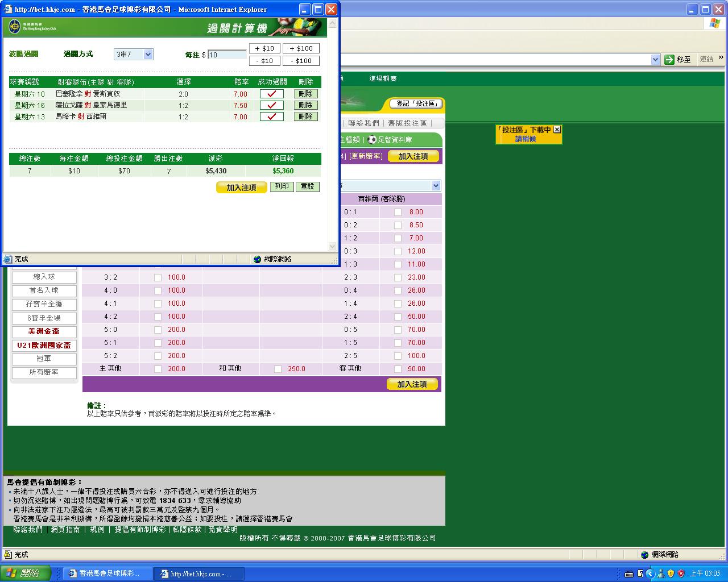728x582 pixels.
Task: Tick the 5:0 score checkbox with odds 200.0
Action: [158, 330]
